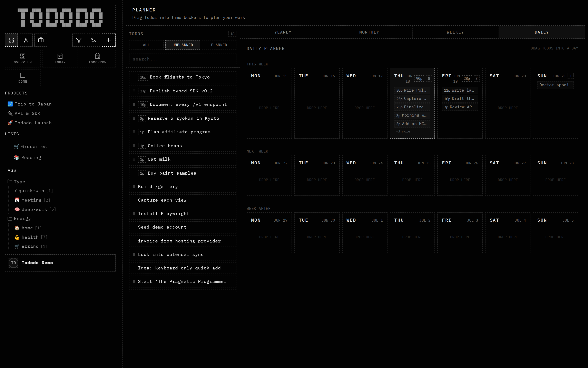Open the dashboard grid view icon
The width and height of the screenshot is (588, 368).
tap(11, 40)
